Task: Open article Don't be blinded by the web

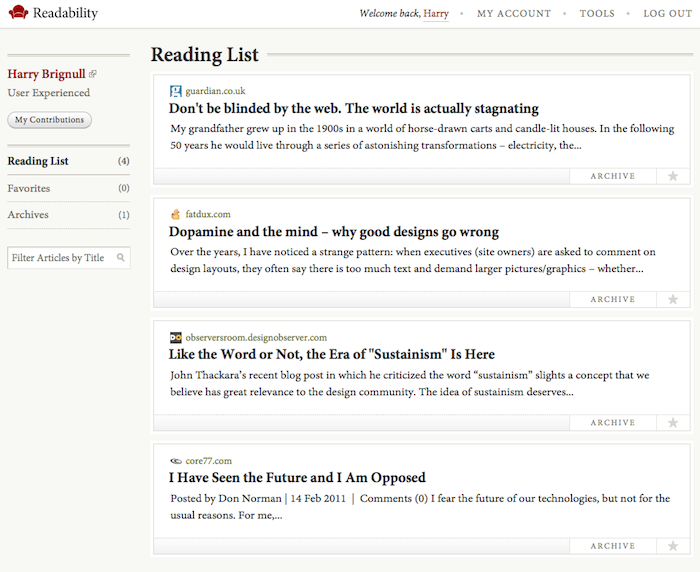Action: [354, 109]
